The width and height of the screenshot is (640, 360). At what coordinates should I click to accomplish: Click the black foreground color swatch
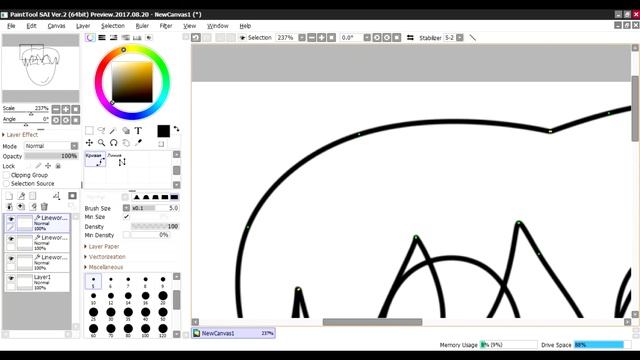163,131
